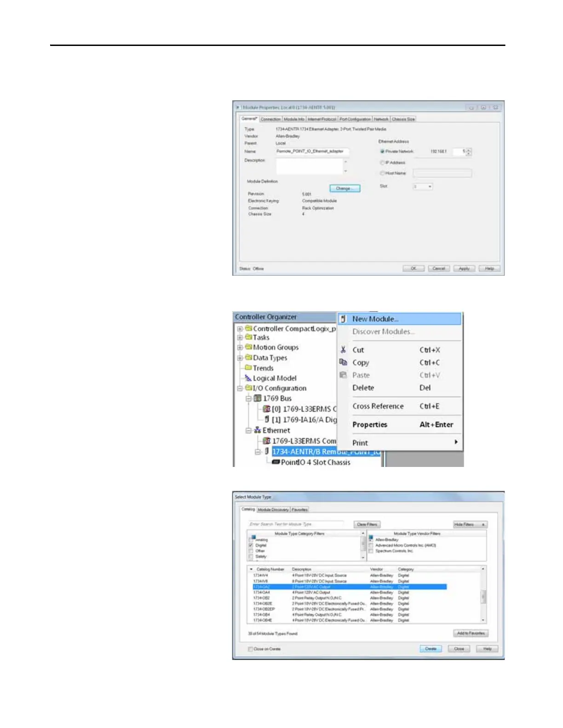
Task: Click the 1734-AENTR/B adapter module icon
Action: tap(267, 451)
